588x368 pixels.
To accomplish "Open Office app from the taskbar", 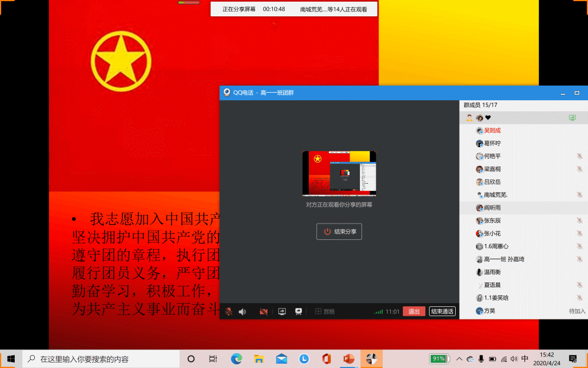I will (x=326, y=359).
